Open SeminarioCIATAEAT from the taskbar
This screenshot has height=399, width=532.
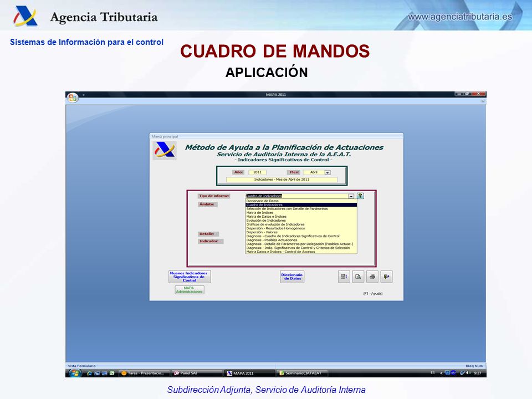pos(303,373)
